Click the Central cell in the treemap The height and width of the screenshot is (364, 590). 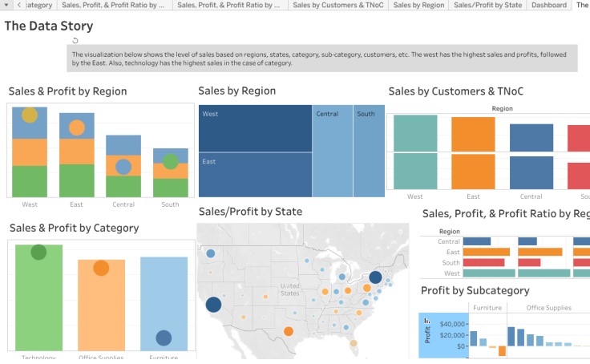point(332,151)
